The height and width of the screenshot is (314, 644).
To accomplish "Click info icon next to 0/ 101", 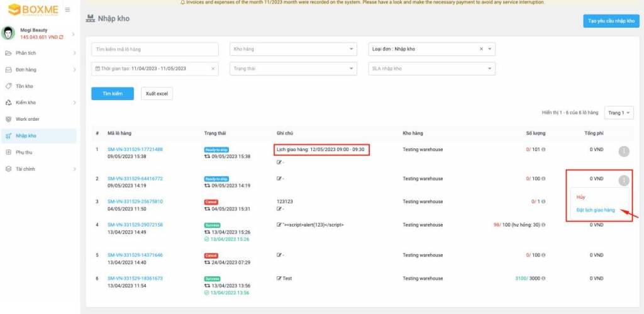I will click(543, 150).
